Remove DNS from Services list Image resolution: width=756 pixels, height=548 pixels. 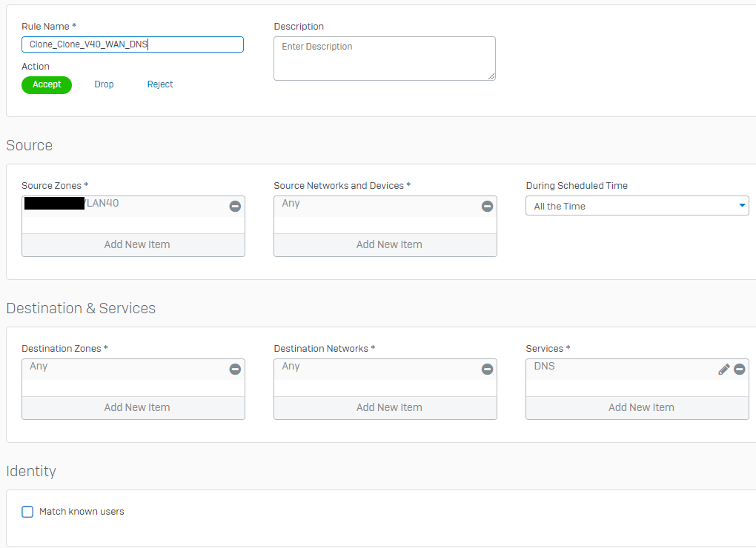[739, 369]
